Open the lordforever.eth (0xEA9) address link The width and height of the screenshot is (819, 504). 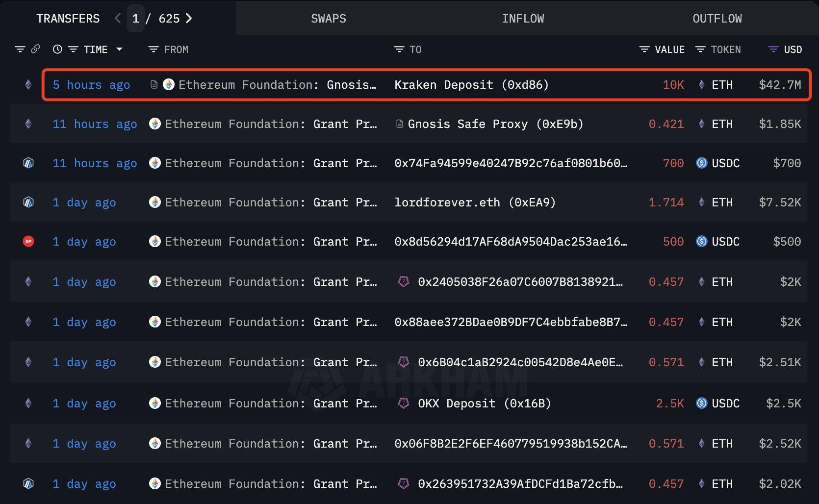[475, 202]
